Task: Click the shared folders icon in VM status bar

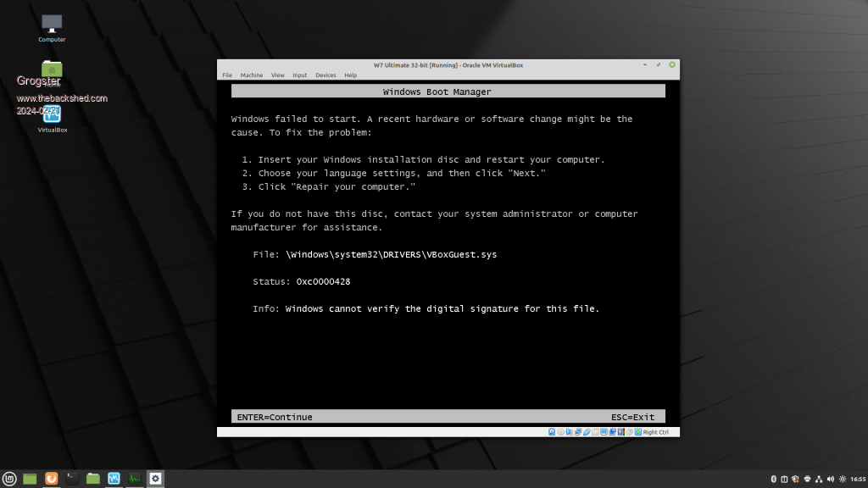Action: [595, 432]
